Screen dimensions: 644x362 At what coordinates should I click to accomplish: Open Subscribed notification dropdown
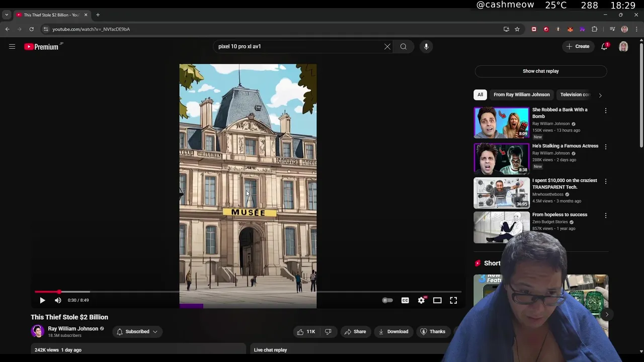[137, 331]
